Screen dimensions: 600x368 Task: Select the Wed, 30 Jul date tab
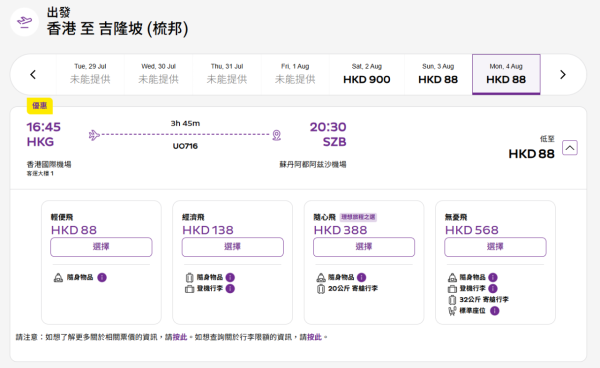[x=158, y=74]
